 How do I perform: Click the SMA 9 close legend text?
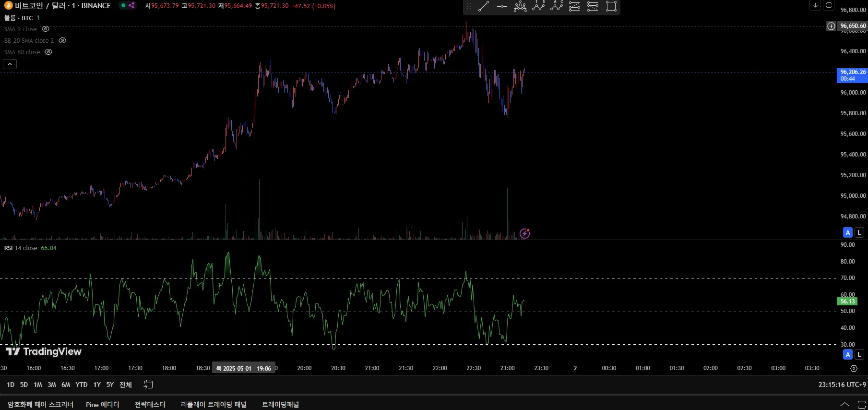pyautogui.click(x=21, y=29)
